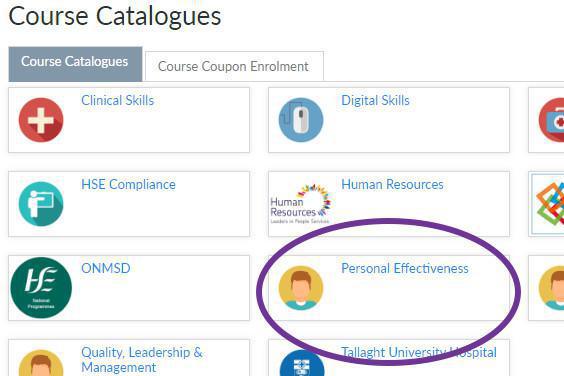Click the teal presenter HSE Compliance icon

click(41, 204)
